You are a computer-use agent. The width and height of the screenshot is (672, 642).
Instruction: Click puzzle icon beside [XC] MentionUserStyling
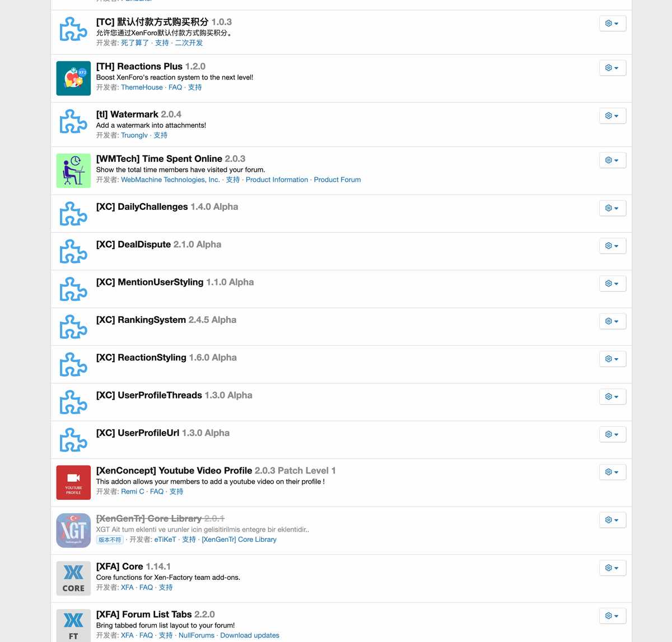pyautogui.click(x=73, y=289)
